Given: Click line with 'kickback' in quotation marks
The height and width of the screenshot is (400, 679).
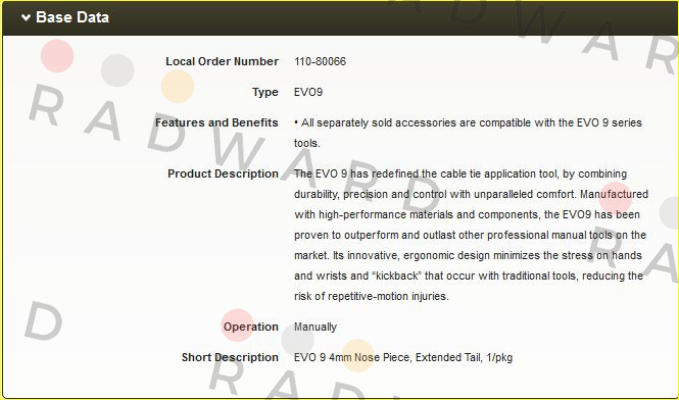Looking at the screenshot, I should pos(469,276).
